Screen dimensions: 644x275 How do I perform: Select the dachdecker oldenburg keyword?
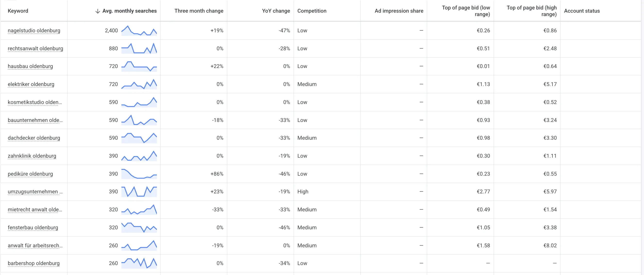[34, 138]
